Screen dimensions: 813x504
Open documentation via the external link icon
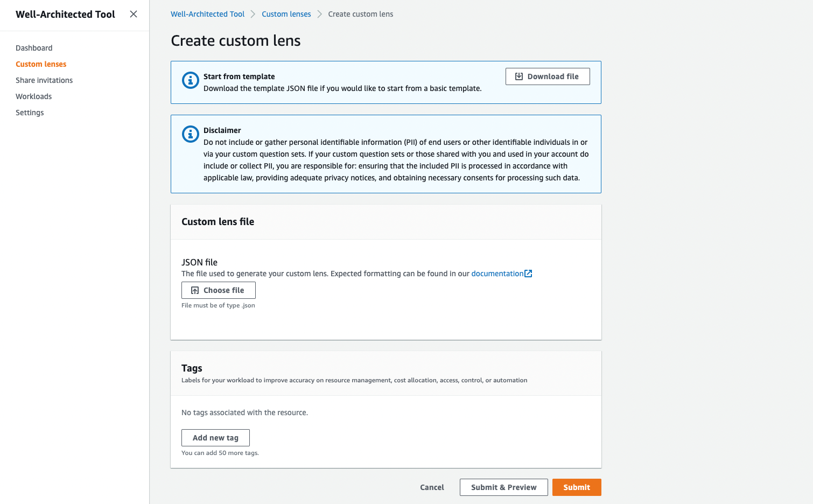(x=528, y=273)
